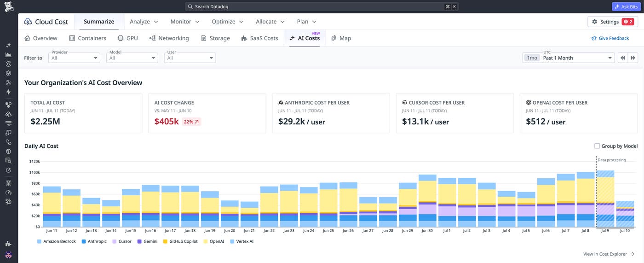Expand the Monitor menu
644x263 pixels.
click(x=185, y=22)
